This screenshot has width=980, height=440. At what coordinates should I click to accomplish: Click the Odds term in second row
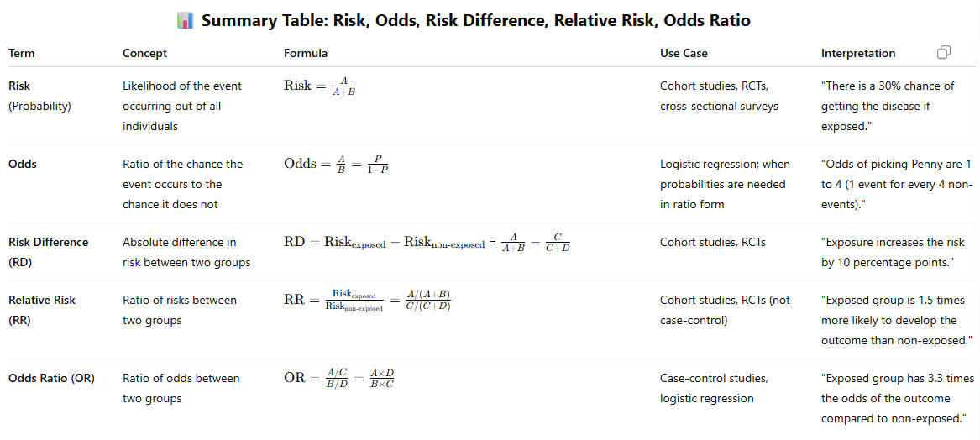[x=22, y=164]
